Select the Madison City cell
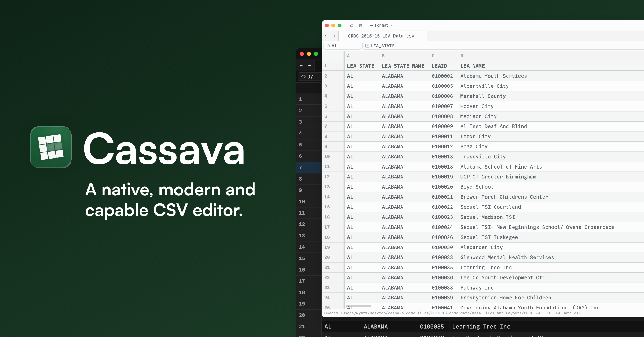The width and height of the screenshot is (644, 337). coord(551,116)
